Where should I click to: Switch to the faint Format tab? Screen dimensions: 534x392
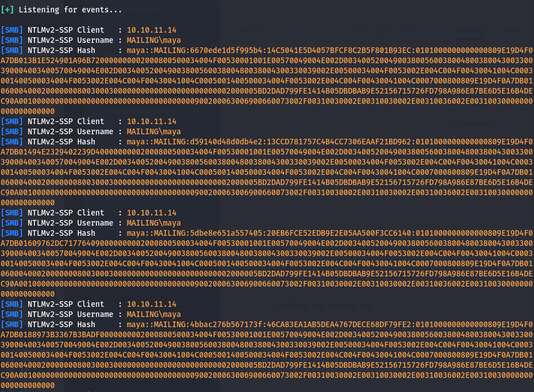469,30
